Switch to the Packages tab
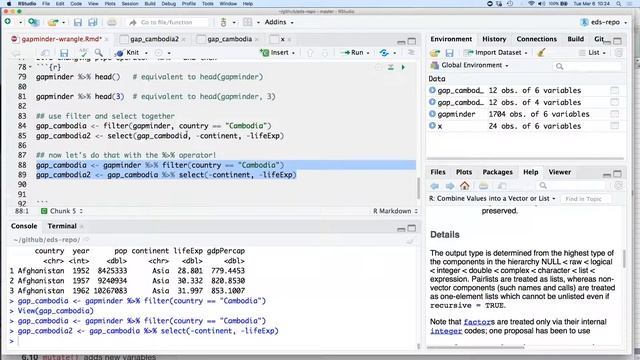 (497, 172)
